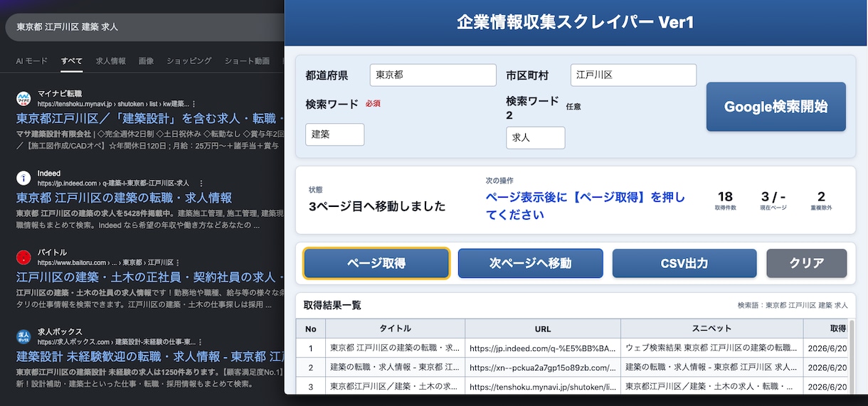
Task: Open 東京都 江戸川区の建築の転職・求人情報 link
Action: point(125,198)
